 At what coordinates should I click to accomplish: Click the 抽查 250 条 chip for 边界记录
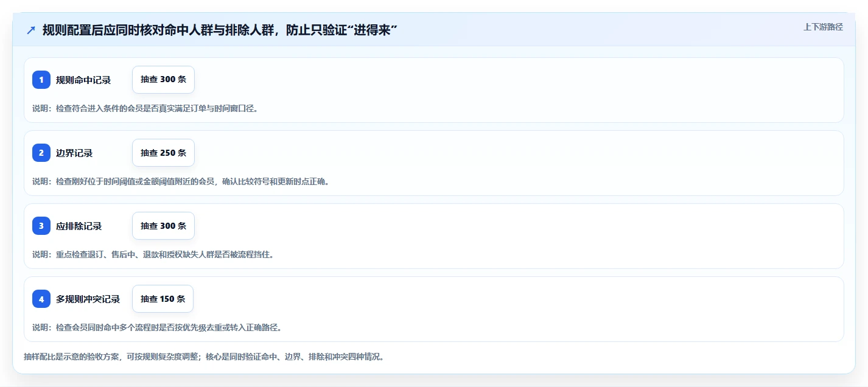(x=163, y=153)
